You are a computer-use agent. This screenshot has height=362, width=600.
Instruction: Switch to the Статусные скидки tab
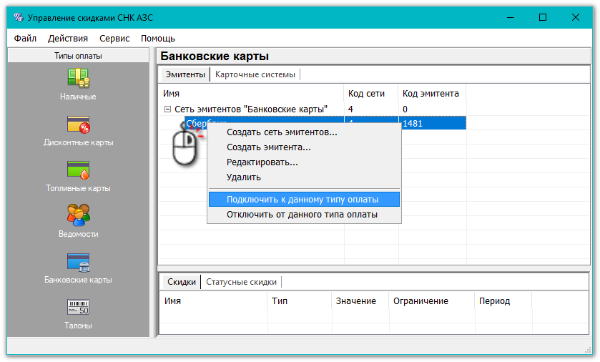click(241, 282)
